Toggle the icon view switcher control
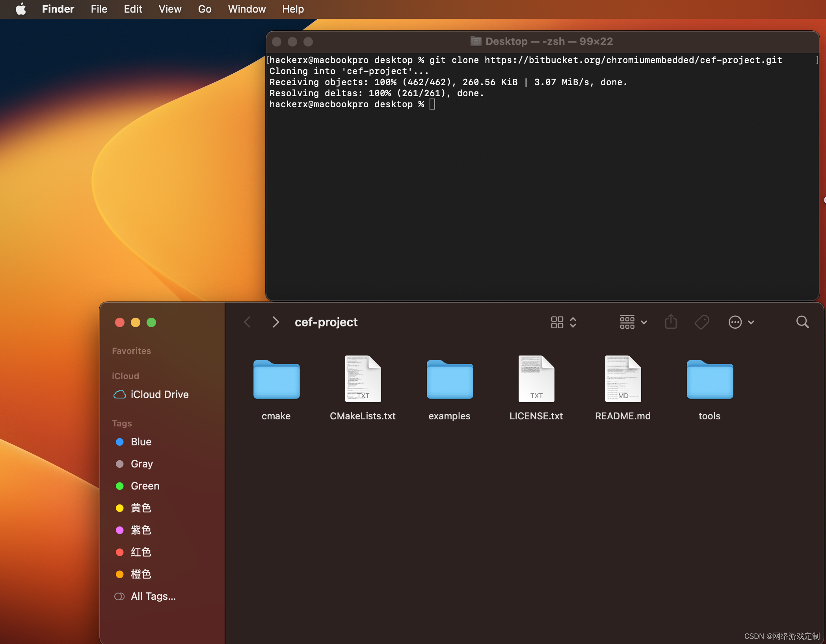The height and width of the screenshot is (644, 826). (x=564, y=322)
